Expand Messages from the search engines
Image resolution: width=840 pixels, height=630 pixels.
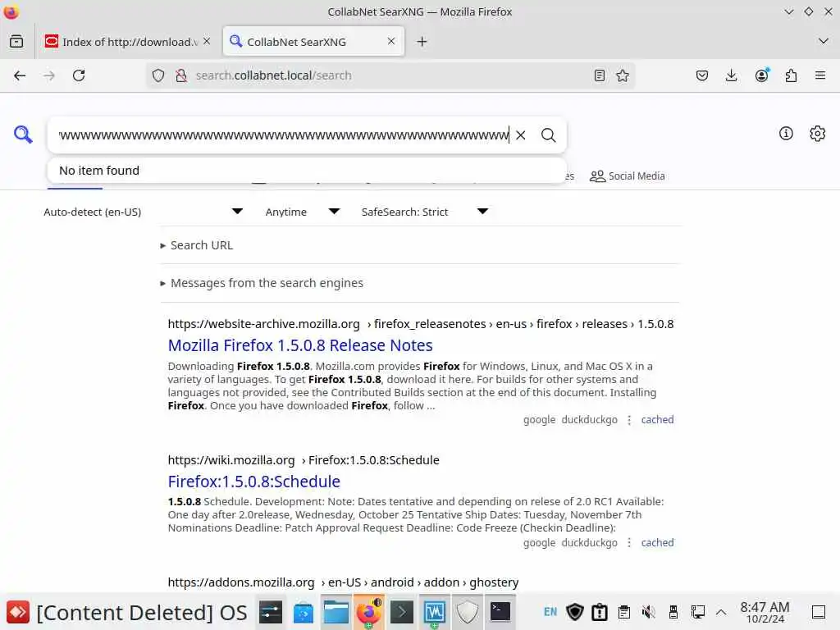[262, 283]
